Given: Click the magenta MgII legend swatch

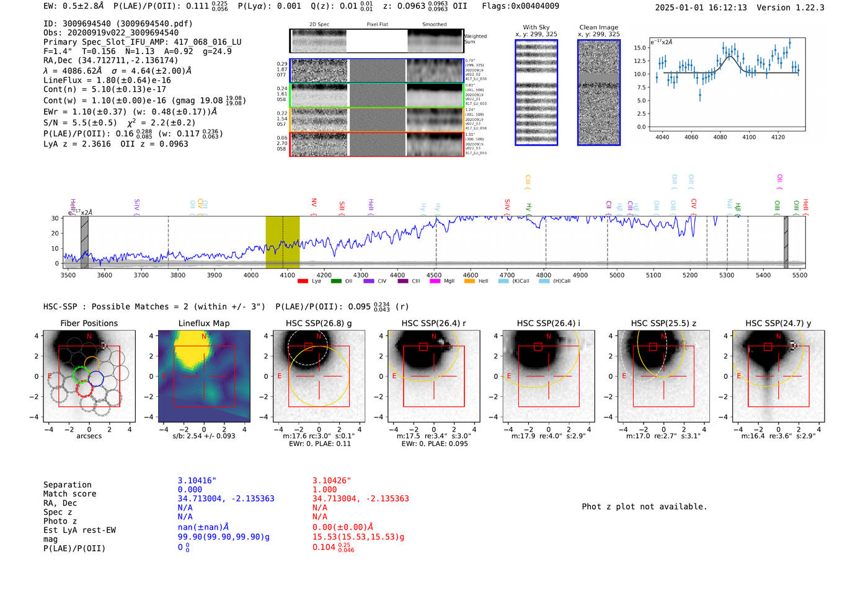Looking at the screenshot, I should coord(435,281).
